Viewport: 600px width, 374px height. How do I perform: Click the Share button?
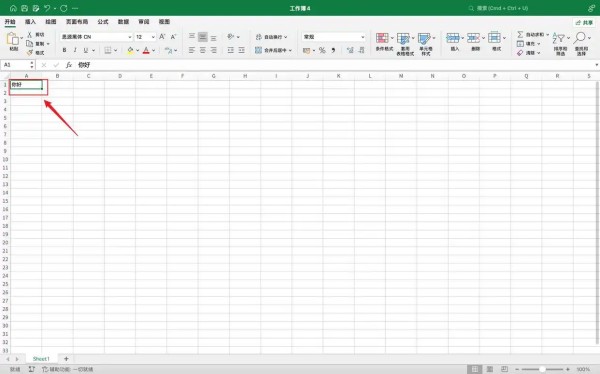tap(584, 23)
